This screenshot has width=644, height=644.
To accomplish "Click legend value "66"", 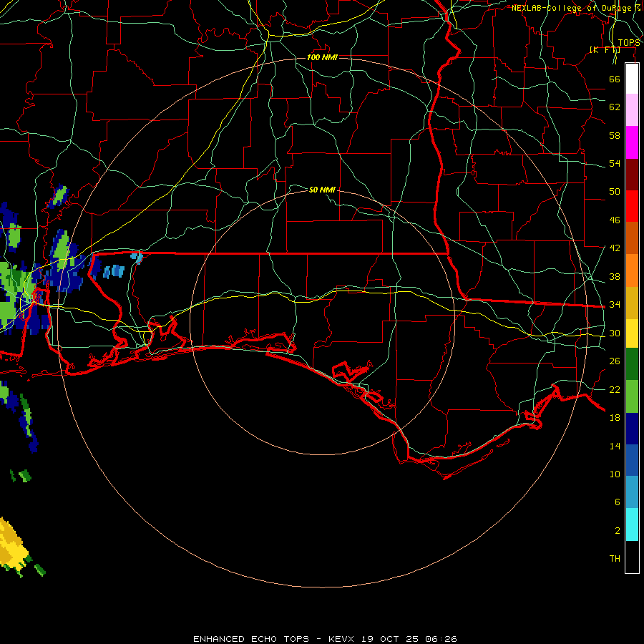I will coord(615,79).
